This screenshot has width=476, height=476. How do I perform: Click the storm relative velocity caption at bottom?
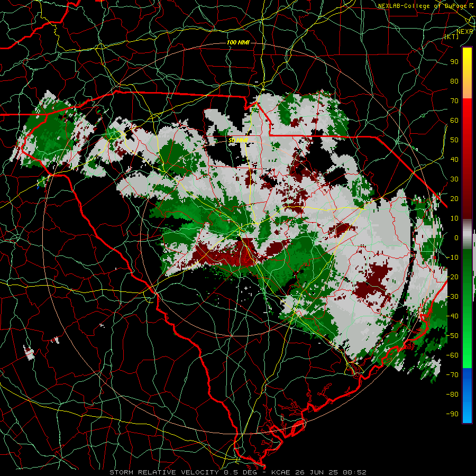tap(237, 472)
